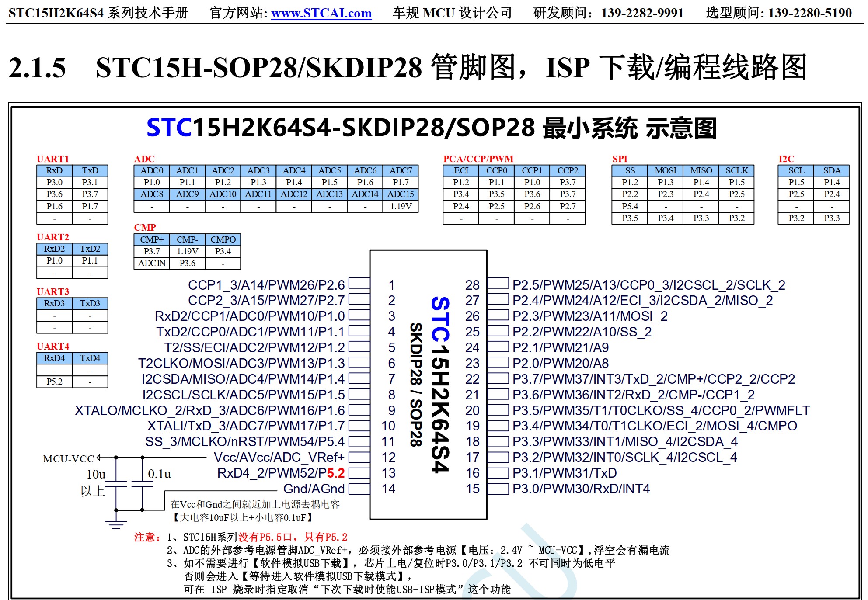Viewport: 868px width, 600px height.
Task: Open the www.STCAI.com website link
Action: point(321,14)
